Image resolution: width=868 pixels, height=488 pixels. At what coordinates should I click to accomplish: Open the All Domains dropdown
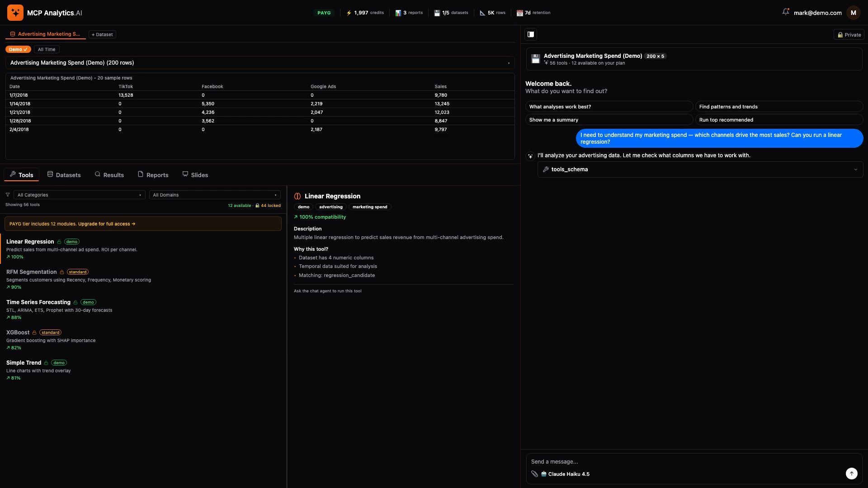215,195
